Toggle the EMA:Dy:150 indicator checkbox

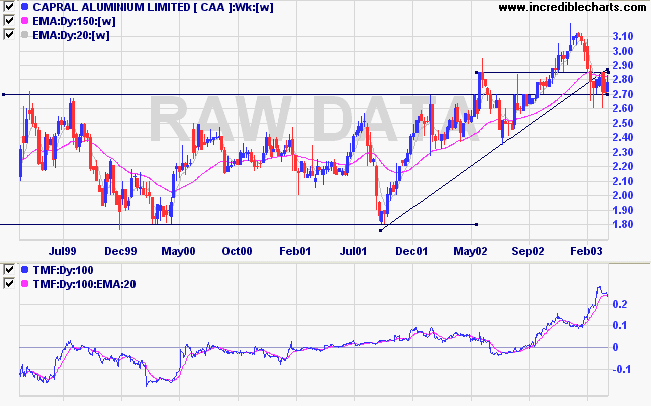[9, 20]
